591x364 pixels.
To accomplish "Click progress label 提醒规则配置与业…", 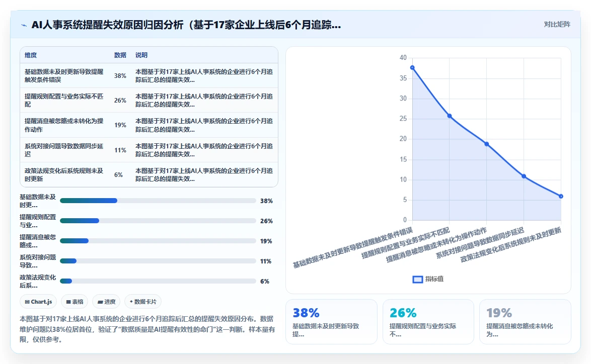I will pos(38,221).
